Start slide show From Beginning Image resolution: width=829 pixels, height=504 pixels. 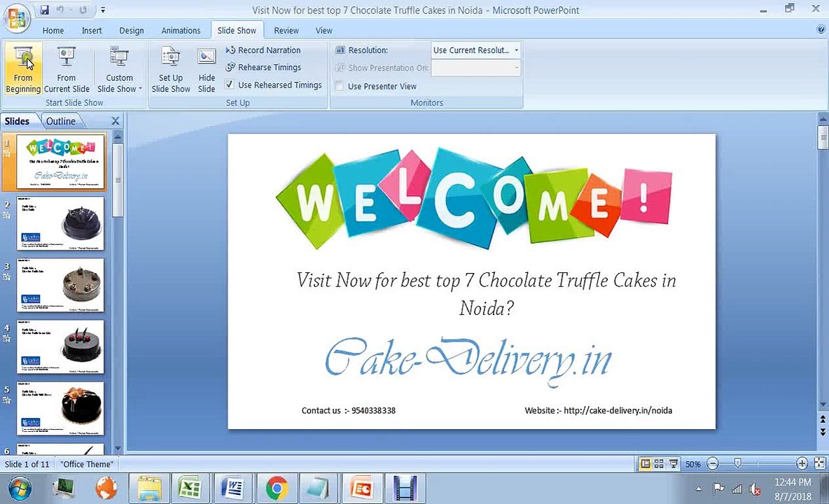22,69
